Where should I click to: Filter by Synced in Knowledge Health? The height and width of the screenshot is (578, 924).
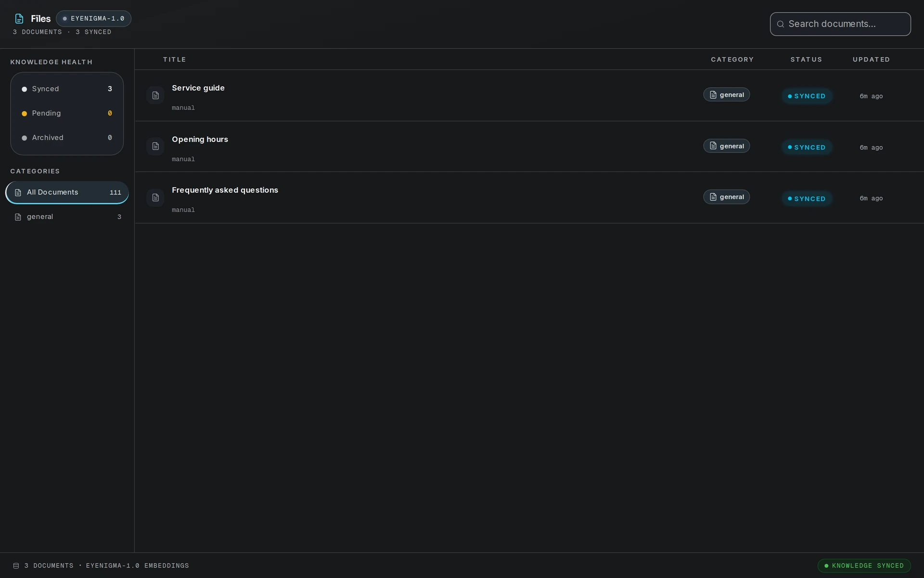click(x=67, y=89)
